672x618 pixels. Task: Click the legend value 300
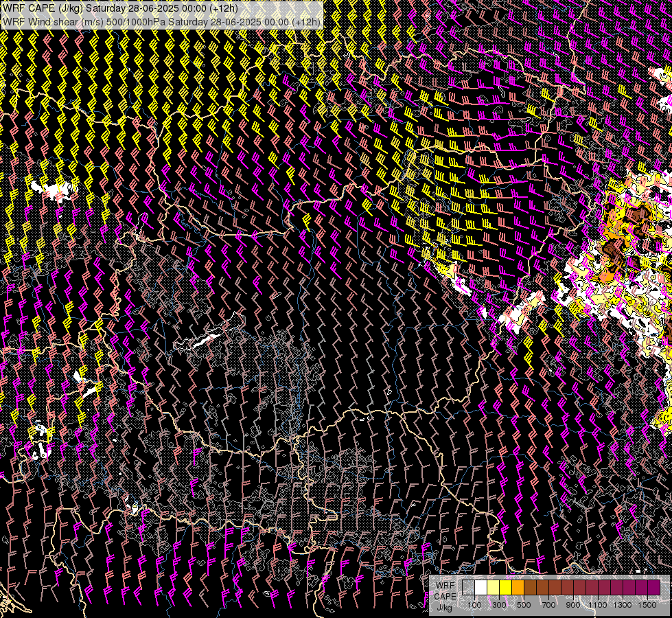(499, 605)
